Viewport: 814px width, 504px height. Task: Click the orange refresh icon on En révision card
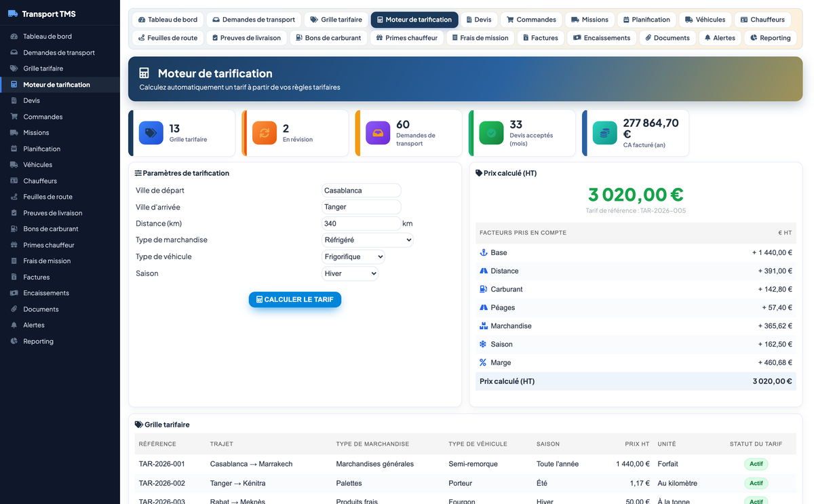coord(265,133)
